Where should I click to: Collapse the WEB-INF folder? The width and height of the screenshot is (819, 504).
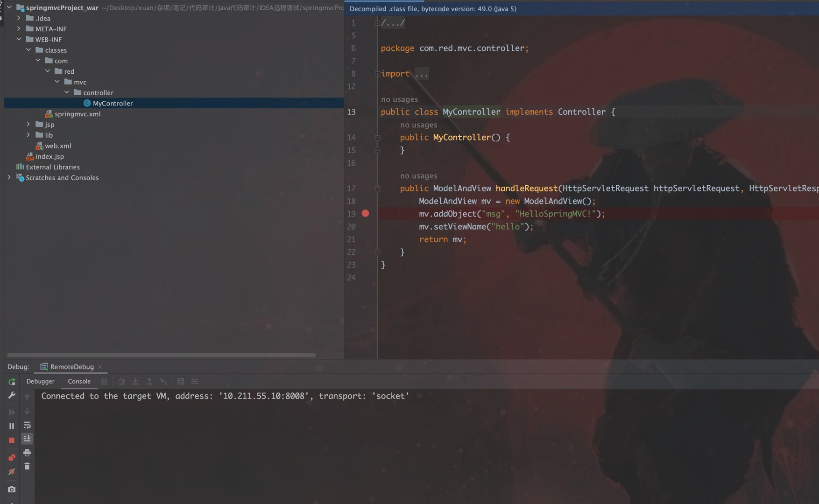tap(19, 39)
